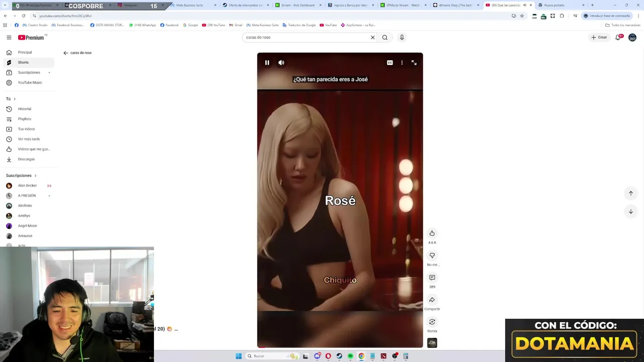
Task: Go back using the arrow beside 'caras de rose'
Action: 65,53
